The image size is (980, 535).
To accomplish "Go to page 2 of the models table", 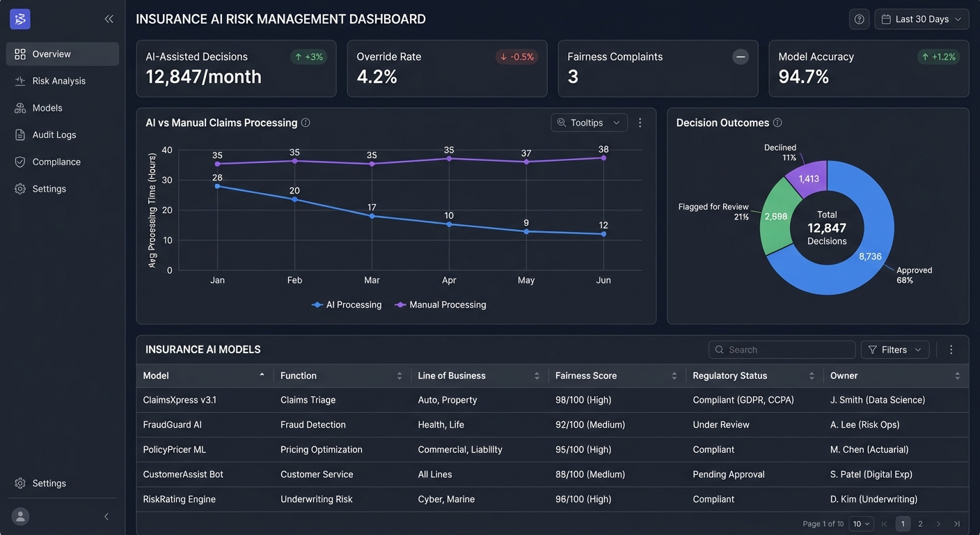I will 920,523.
